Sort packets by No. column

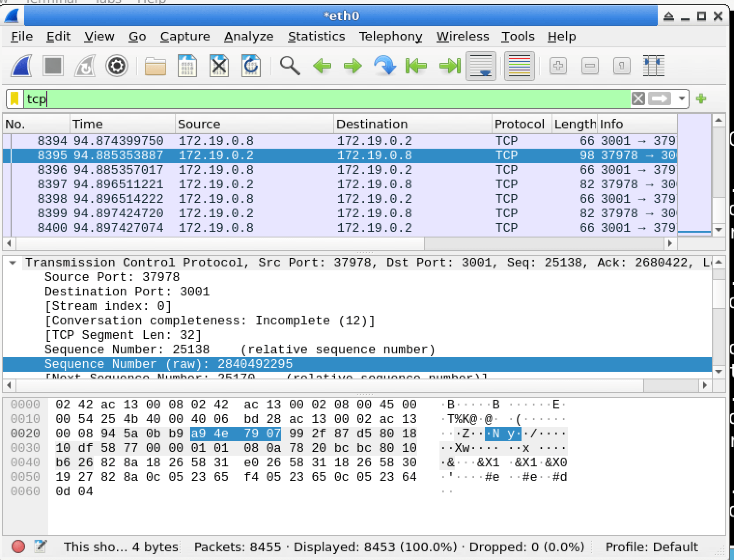36,124
